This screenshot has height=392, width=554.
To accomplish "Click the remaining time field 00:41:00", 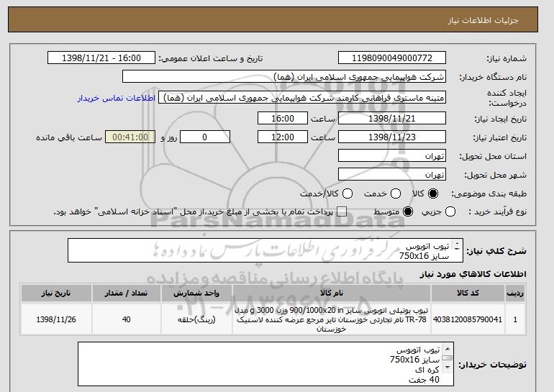I will (130, 137).
